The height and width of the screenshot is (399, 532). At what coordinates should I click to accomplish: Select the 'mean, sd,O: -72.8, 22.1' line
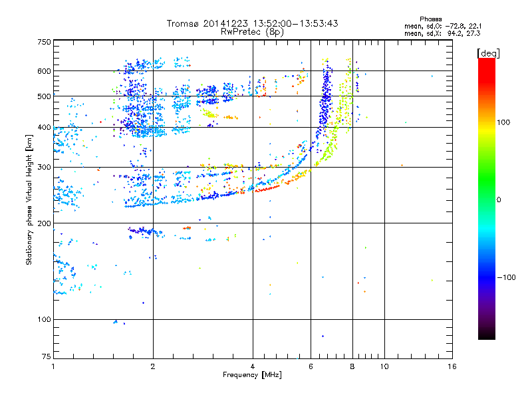pyautogui.click(x=442, y=26)
